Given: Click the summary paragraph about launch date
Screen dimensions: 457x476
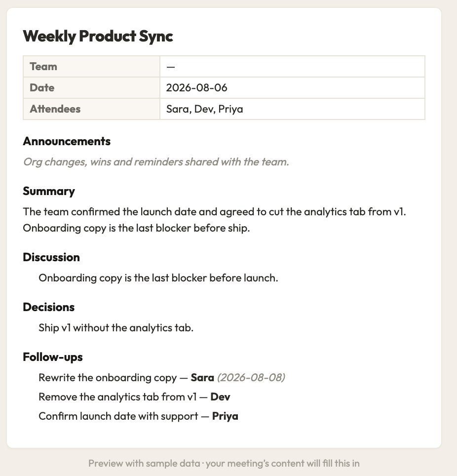Looking at the screenshot, I should [215, 220].
